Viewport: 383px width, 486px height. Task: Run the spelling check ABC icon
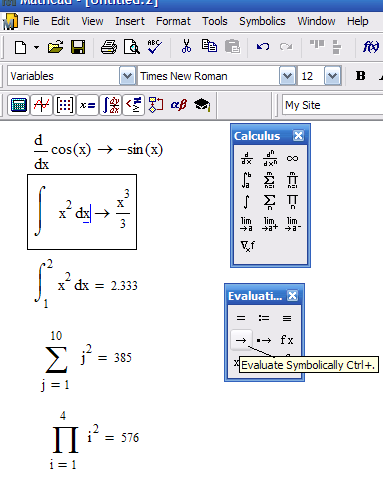[x=154, y=47]
